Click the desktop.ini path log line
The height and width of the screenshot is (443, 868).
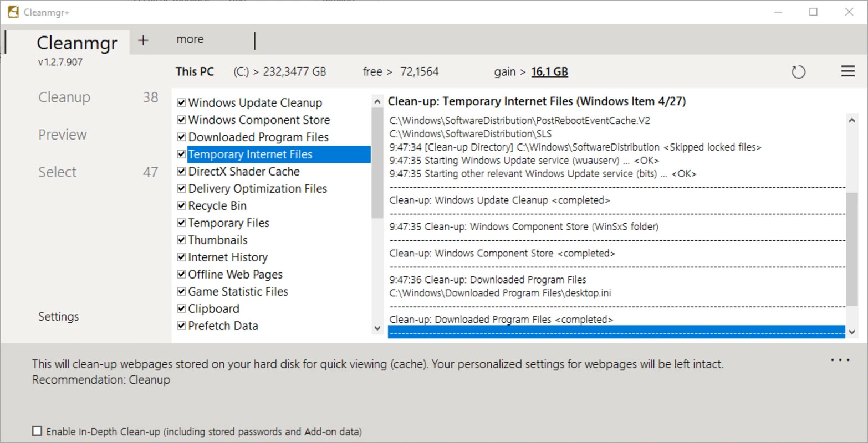(501, 293)
